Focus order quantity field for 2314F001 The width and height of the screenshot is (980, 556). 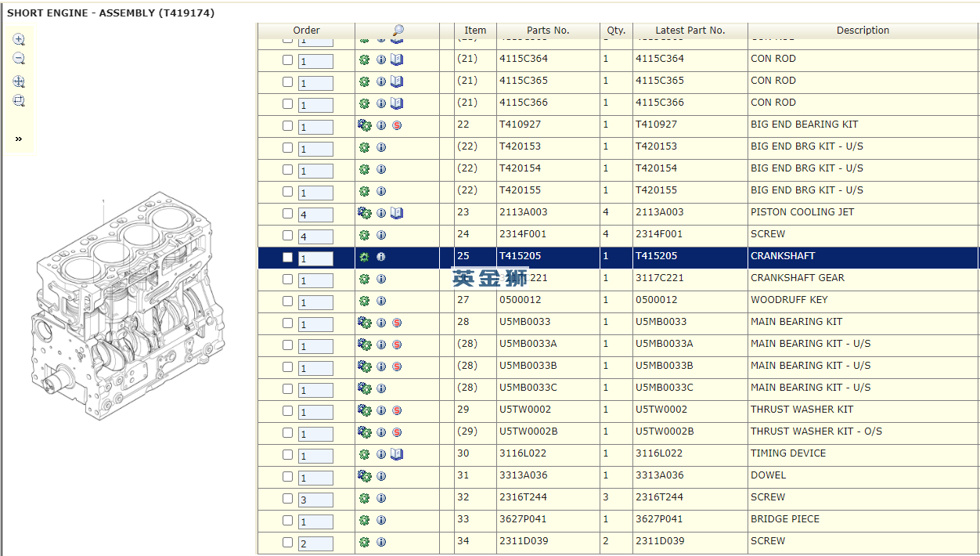(315, 236)
